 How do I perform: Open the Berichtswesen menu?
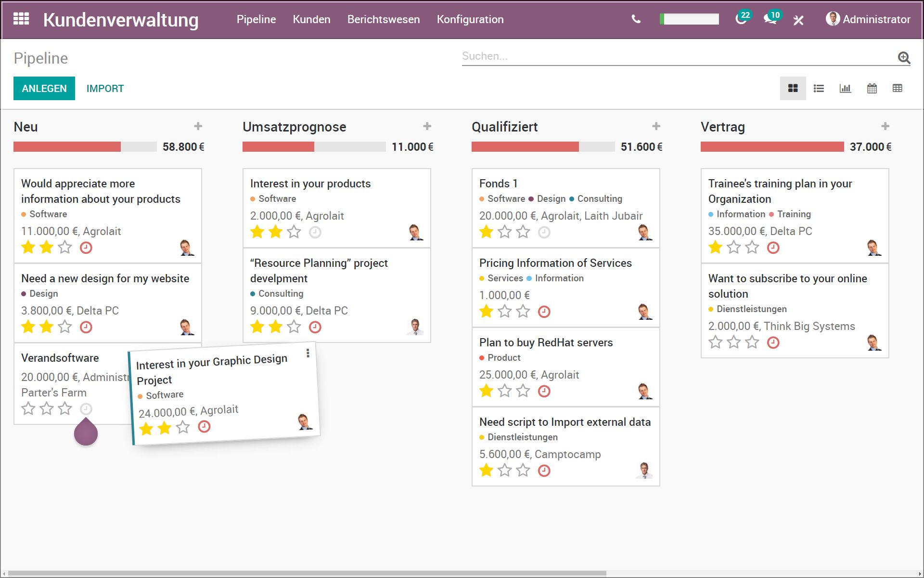[384, 19]
